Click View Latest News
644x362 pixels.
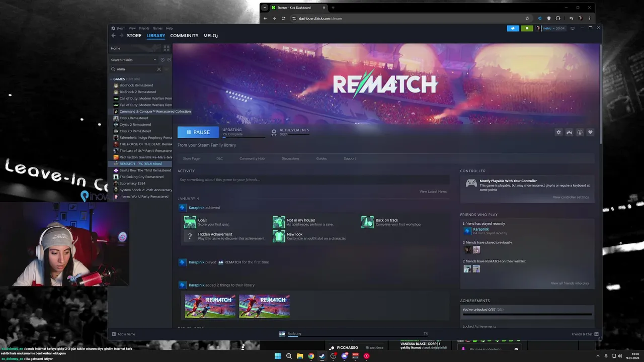click(x=433, y=192)
